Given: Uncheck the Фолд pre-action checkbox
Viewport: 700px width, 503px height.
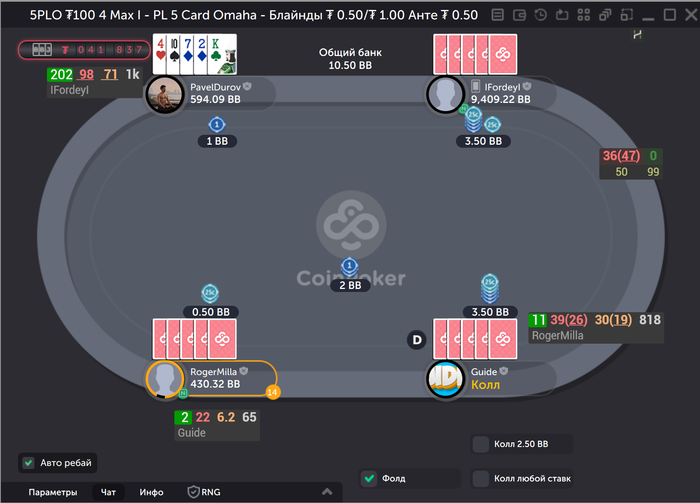Looking at the screenshot, I should (x=369, y=478).
